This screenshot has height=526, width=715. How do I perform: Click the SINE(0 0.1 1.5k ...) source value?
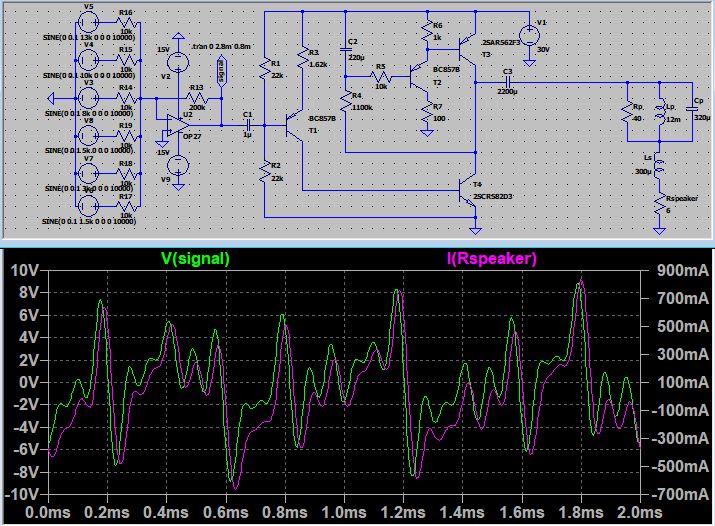pos(89,222)
